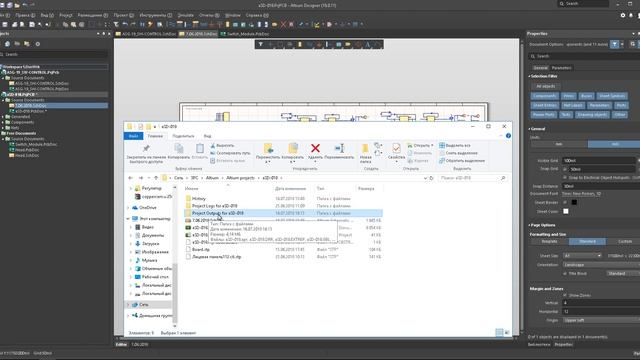Select Custom page formatting button
The height and width of the screenshot is (360, 640).
coord(624,242)
